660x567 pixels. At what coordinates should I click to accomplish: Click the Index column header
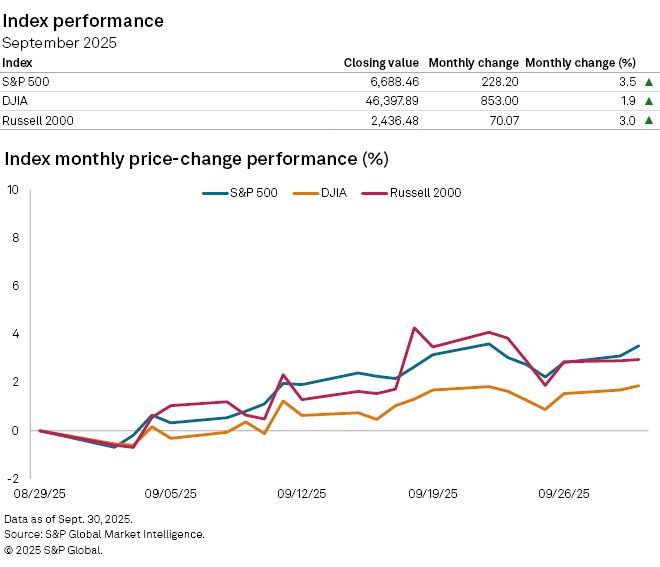(17, 62)
